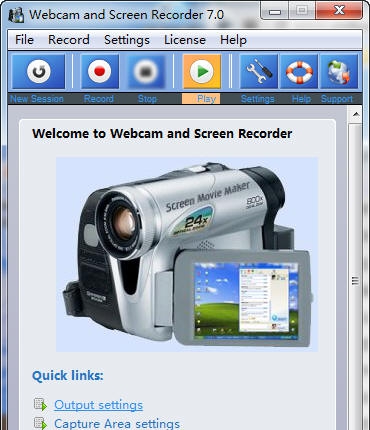Viewport: 370px width, 430px height.
Task: Click the globe Support icon
Action: (x=339, y=72)
